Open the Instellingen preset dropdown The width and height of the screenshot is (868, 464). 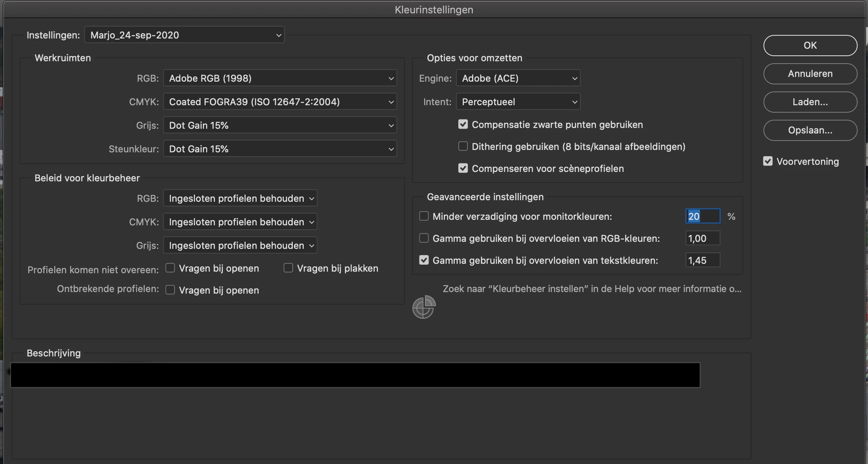pos(184,35)
